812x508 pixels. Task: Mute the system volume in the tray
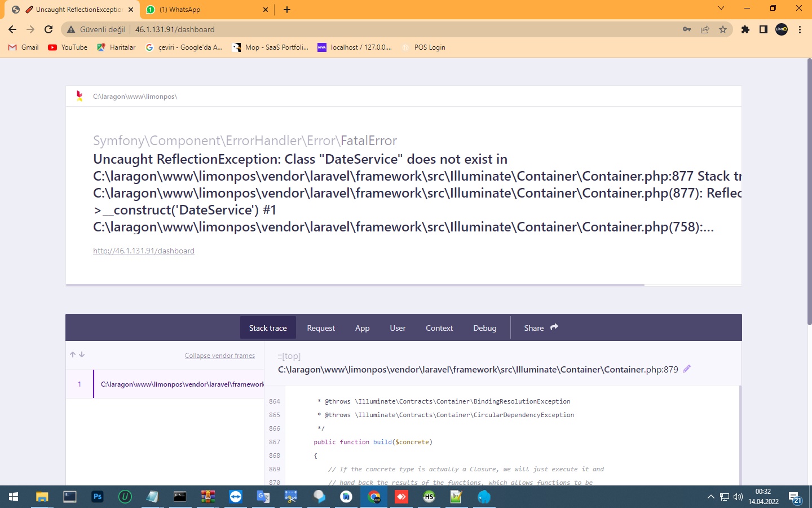tap(736, 497)
